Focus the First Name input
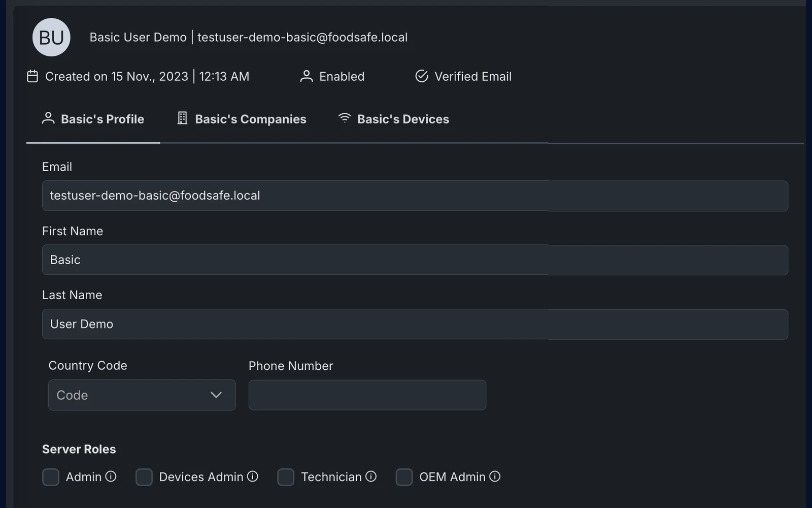This screenshot has height=508, width=812. (x=415, y=260)
